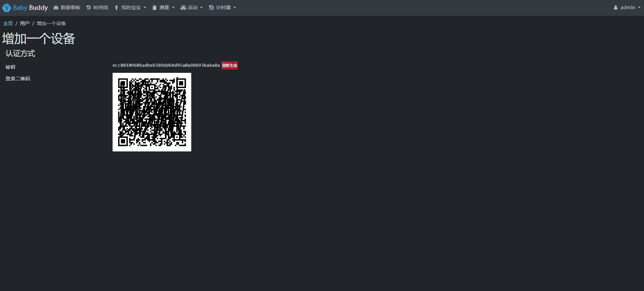644x291 pixels.
Task: Open the admin account dropdown arrow
Action: [639, 8]
